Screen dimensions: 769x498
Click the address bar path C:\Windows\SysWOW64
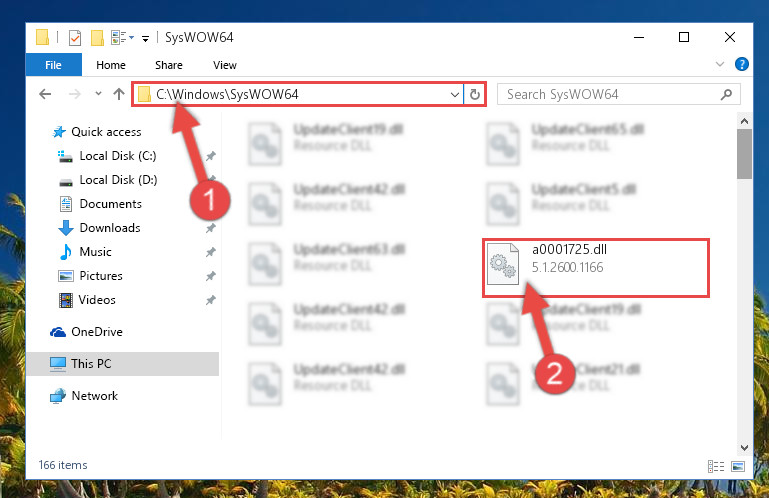227,94
